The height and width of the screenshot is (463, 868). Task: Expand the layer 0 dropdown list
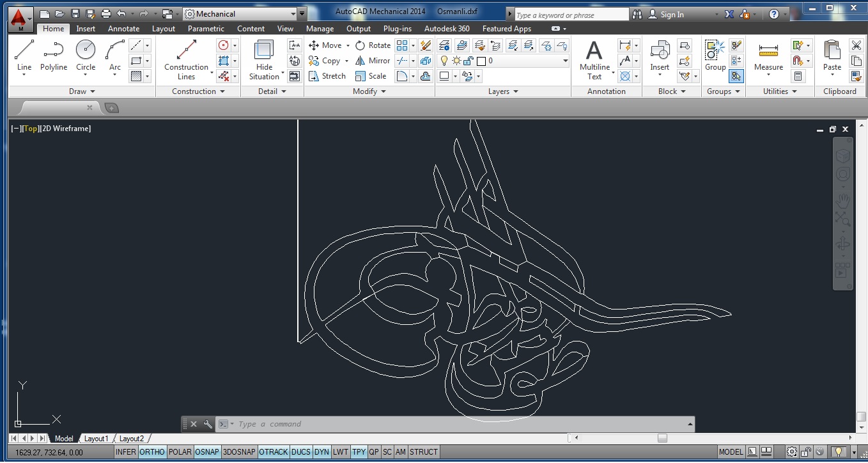point(565,61)
